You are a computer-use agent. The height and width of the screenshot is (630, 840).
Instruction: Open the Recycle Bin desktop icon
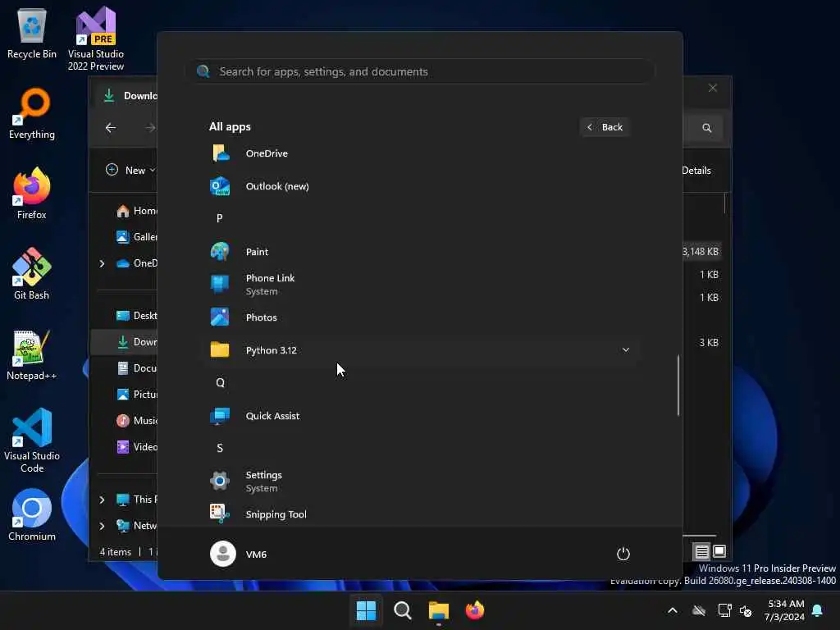[x=32, y=33]
